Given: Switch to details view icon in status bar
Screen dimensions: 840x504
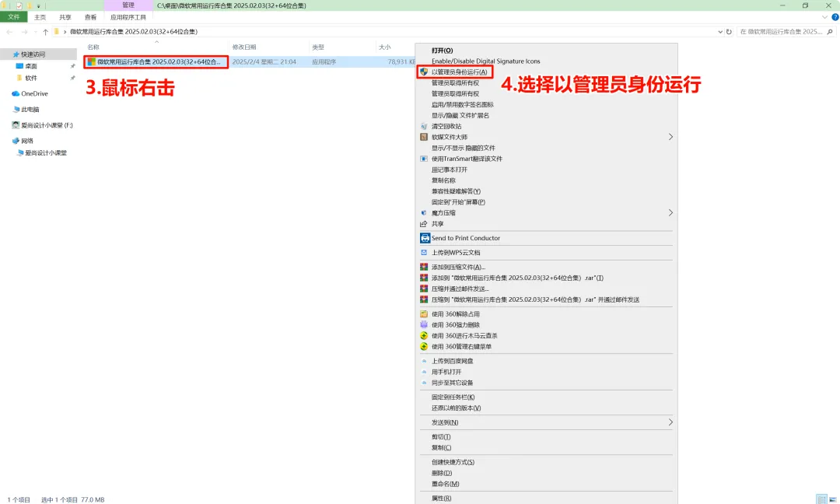Looking at the screenshot, I should pyautogui.click(x=822, y=499).
